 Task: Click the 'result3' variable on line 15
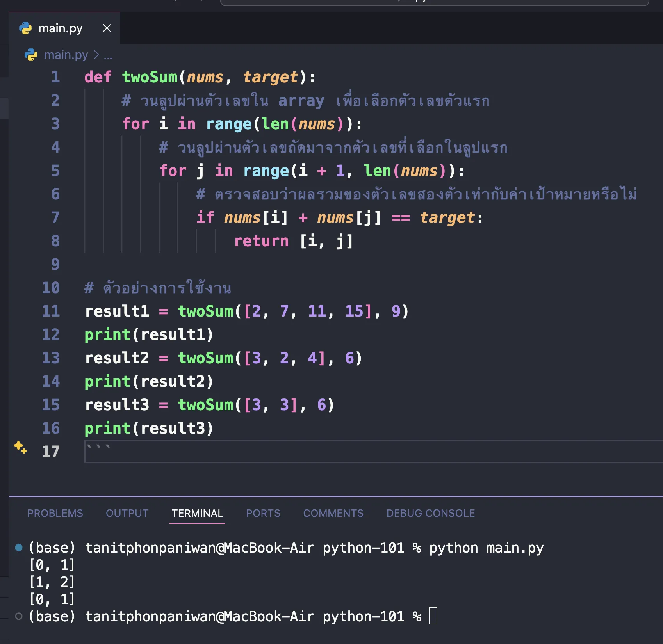point(117,405)
